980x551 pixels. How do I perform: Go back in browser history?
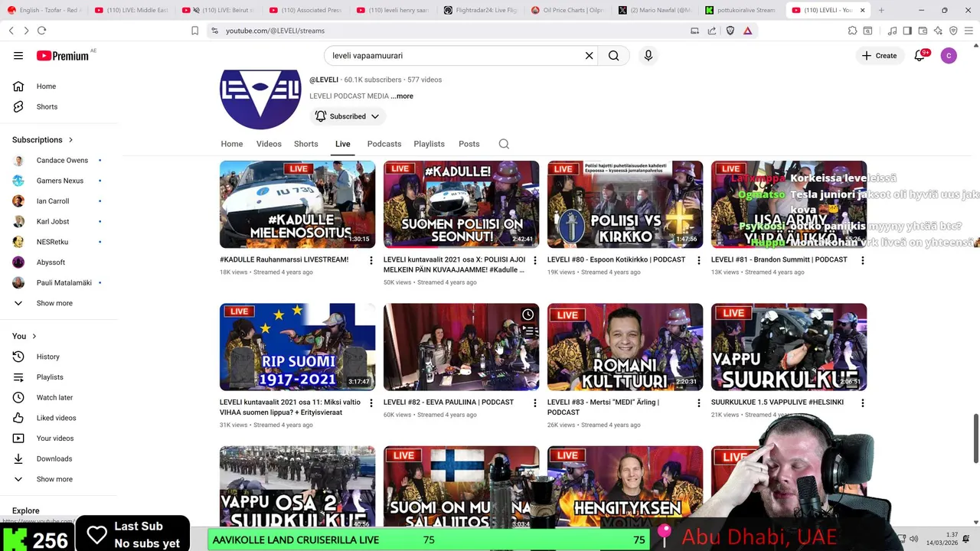pos(11,31)
